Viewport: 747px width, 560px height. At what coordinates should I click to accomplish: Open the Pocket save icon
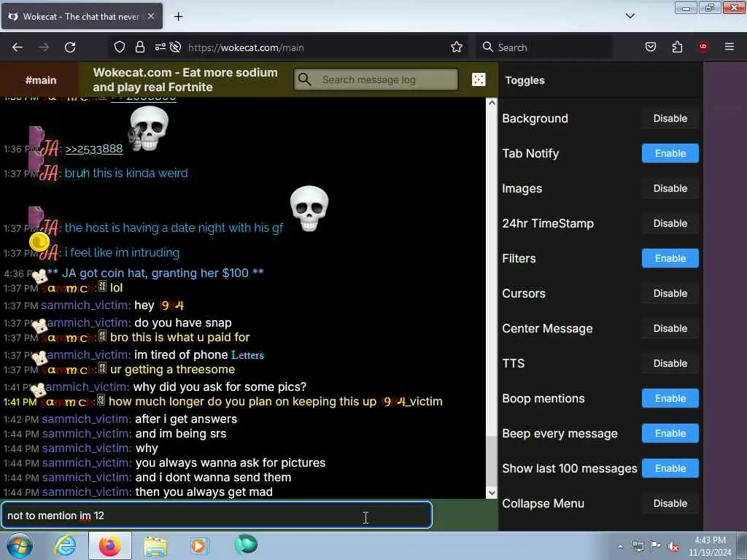click(650, 47)
